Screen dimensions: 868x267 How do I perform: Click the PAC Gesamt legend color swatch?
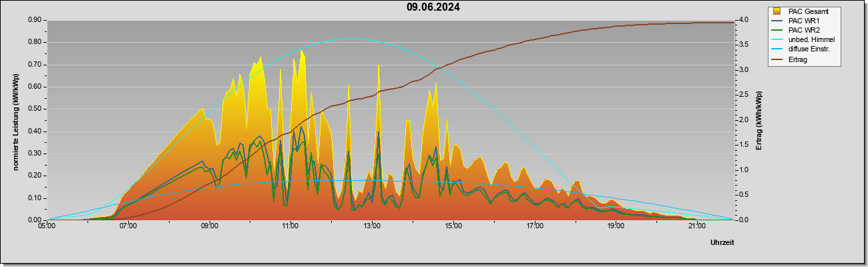pyautogui.click(x=778, y=11)
